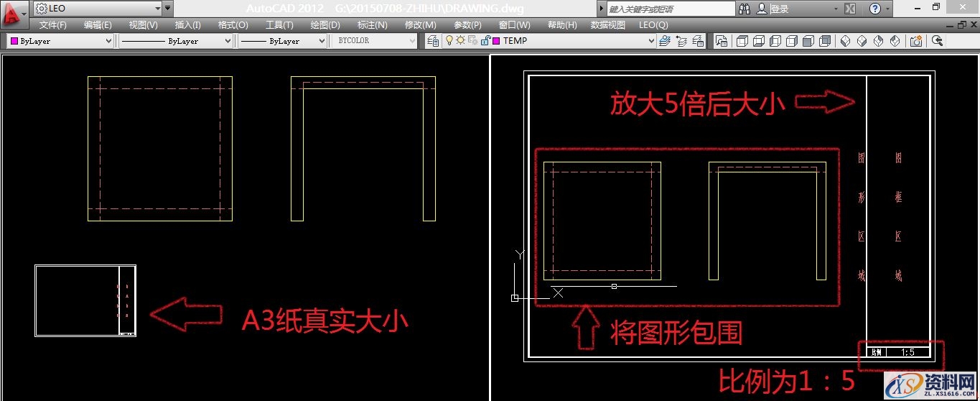The image size is (980, 401).
Task: Expand the TEMP layer dropdown list
Action: pos(651,41)
